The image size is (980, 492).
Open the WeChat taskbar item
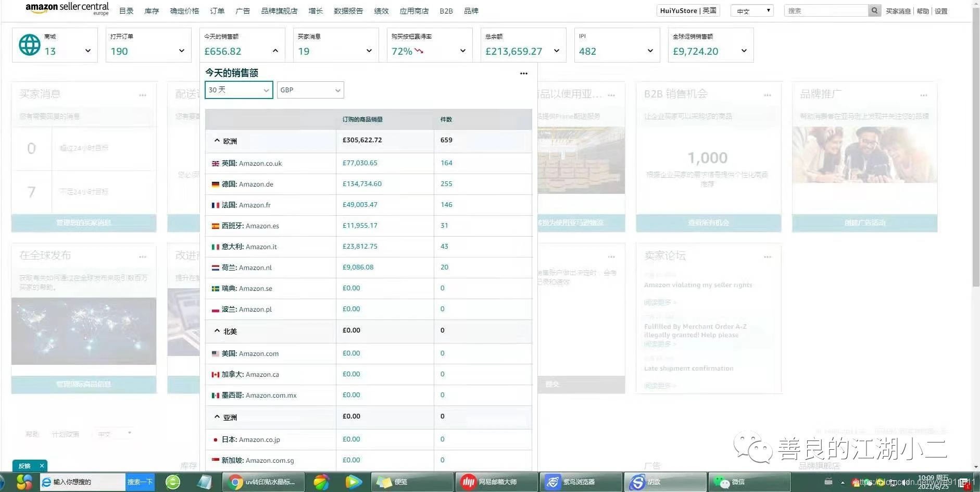pyautogui.click(x=749, y=482)
